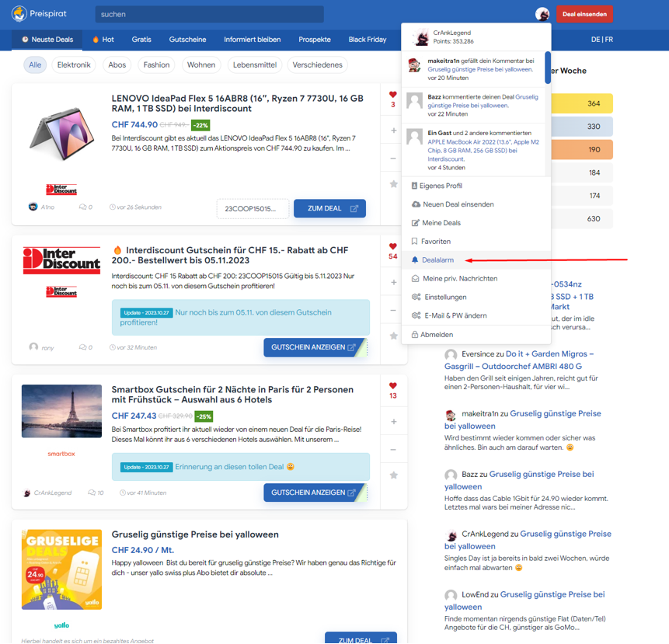
Task: Open the Gruselige Deals yallo thumbnail
Action: pyautogui.click(x=62, y=569)
